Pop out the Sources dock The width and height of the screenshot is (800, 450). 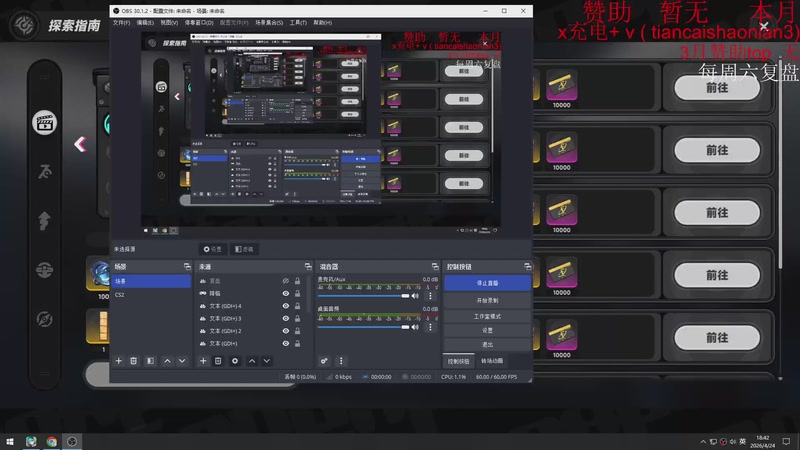click(x=308, y=266)
